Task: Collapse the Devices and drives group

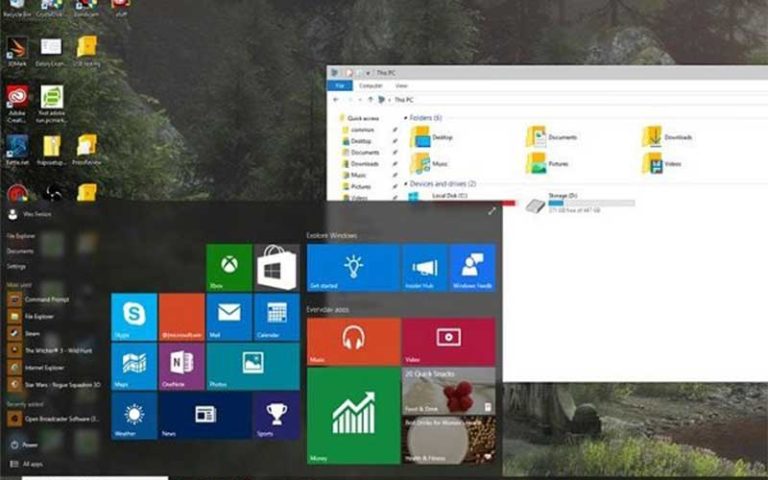Action: pos(406,184)
